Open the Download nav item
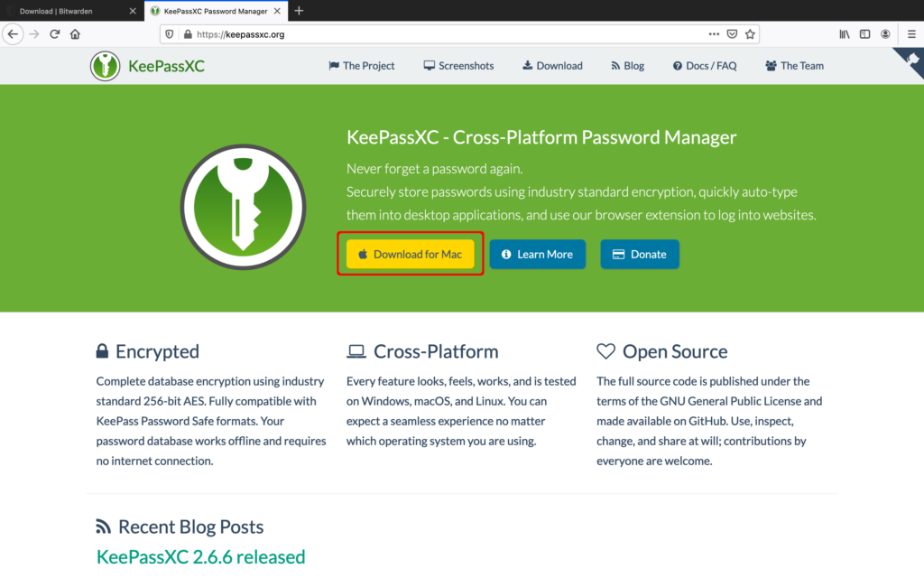Screen dimensions: 924x578 pos(552,65)
